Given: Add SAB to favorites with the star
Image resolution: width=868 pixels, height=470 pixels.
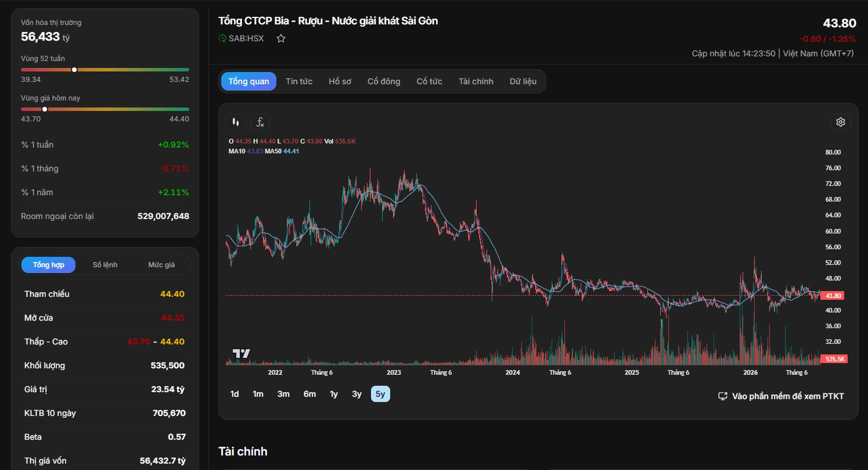Looking at the screenshot, I should 281,38.
